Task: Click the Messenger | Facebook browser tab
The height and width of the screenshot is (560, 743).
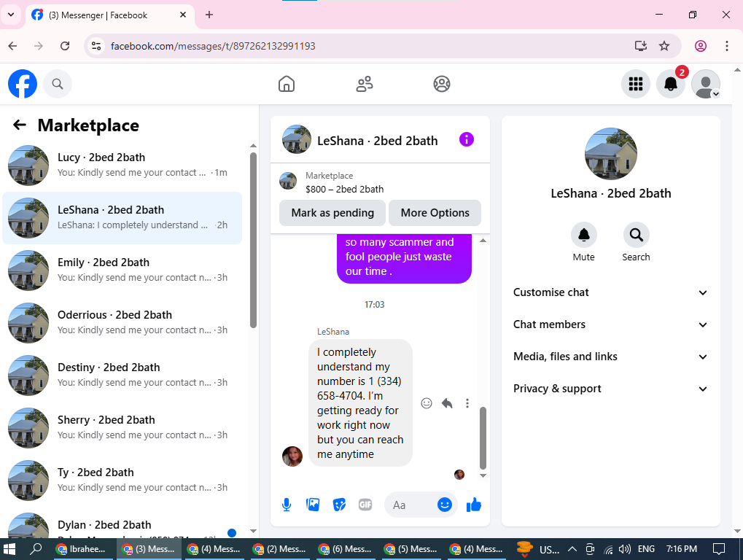Action: 110,15
